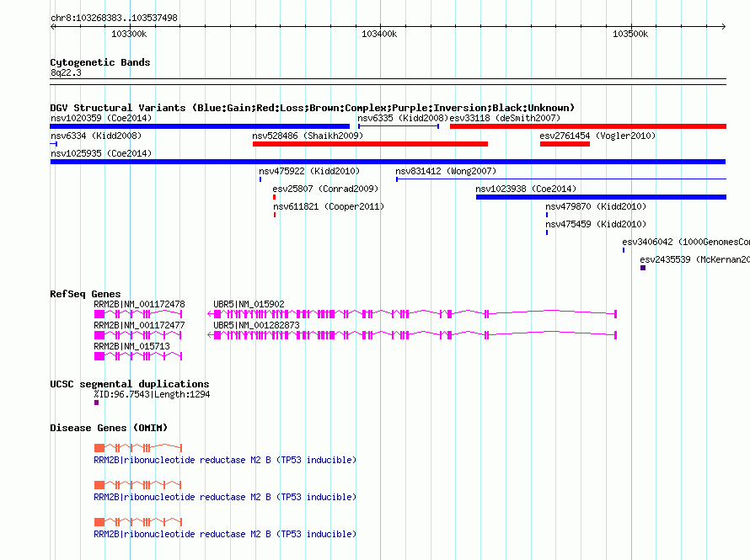Click the RRM2B|NM_015713 label

[x=131, y=346]
